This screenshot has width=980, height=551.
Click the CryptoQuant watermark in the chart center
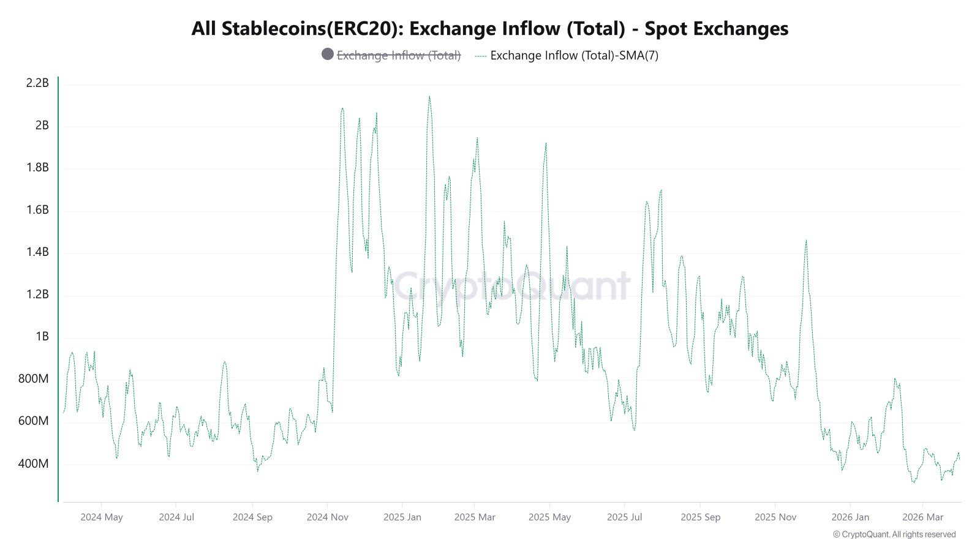(511, 285)
